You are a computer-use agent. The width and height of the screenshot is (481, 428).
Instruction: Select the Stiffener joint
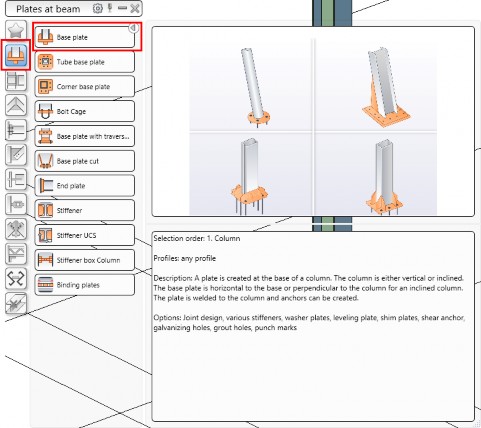(85, 210)
